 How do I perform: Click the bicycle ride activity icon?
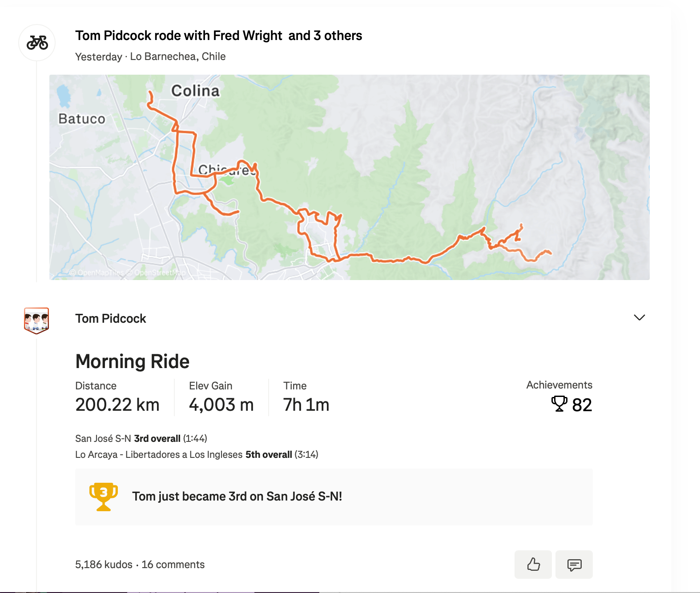(37, 42)
